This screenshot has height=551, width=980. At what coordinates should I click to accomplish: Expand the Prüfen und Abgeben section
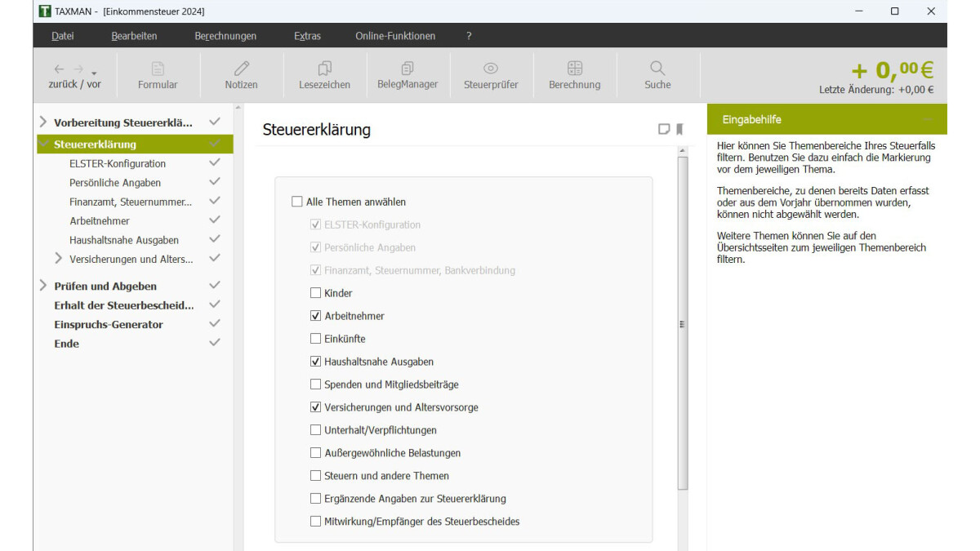click(x=42, y=286)
